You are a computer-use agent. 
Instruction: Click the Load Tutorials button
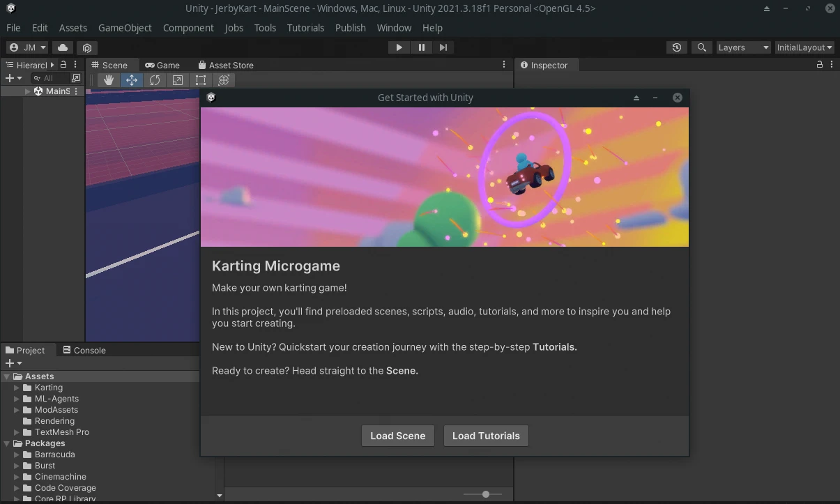tap(486, 436)
